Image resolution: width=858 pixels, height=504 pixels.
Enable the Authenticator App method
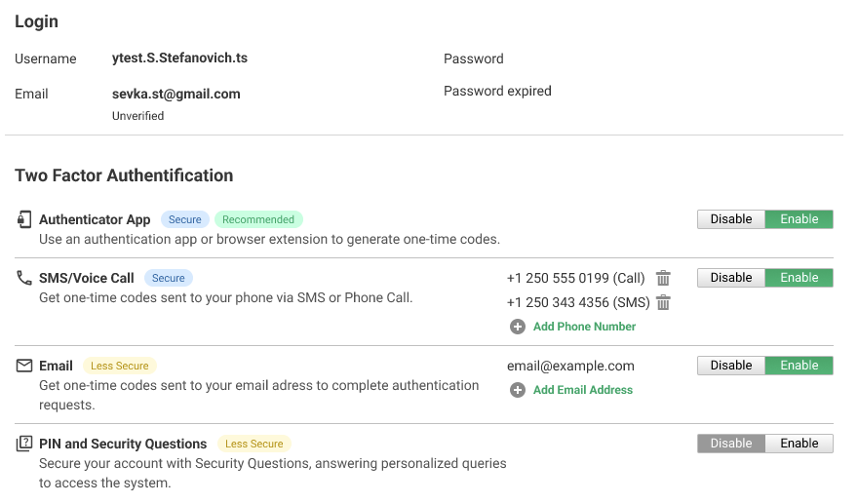tap(799, 219)
